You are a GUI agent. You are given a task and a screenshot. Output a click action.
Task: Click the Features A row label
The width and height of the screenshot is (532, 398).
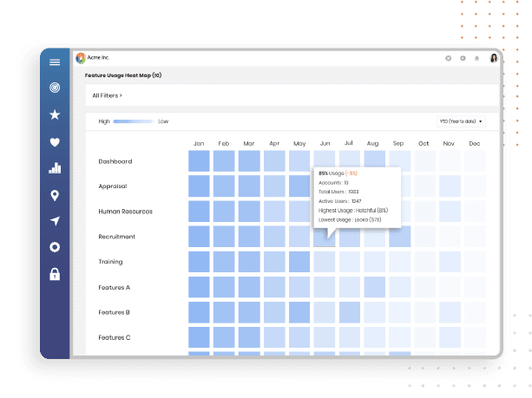115,288
